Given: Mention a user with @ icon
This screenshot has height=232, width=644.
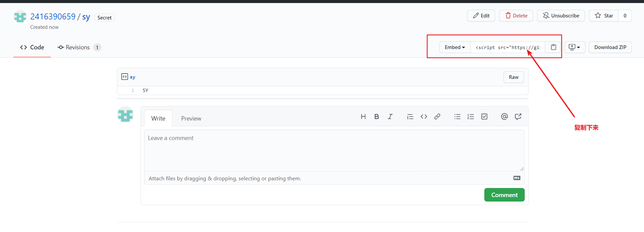Looking at the screenshot, I should tap(504, 117).
